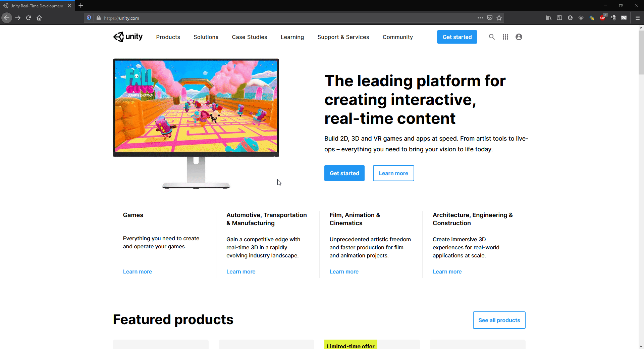This screenshot has width=644, height=349.
Task: Open the Community navigation menu
Action: (398, 37)
